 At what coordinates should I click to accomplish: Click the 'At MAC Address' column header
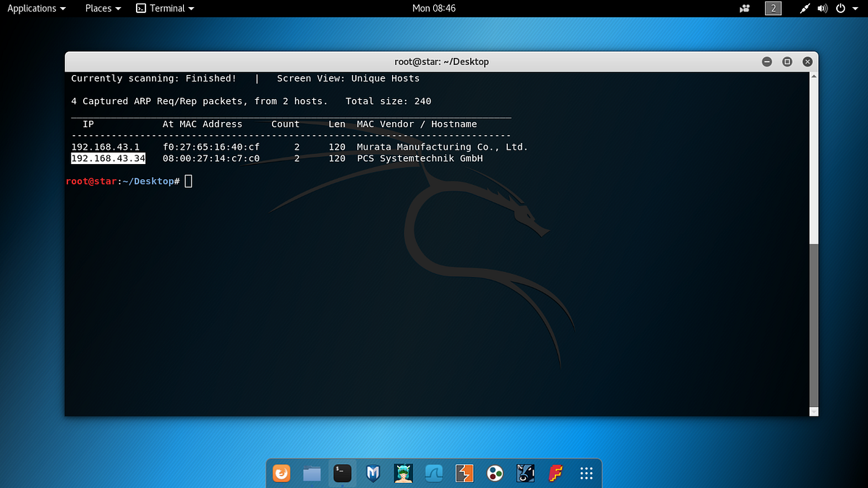(x=203, y=124)
